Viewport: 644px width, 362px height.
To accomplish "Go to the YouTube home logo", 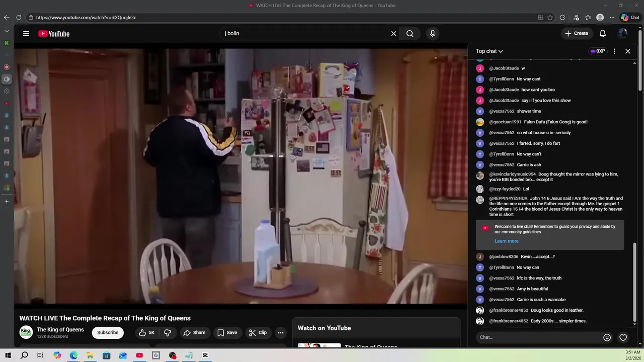I will coord(54,34).
